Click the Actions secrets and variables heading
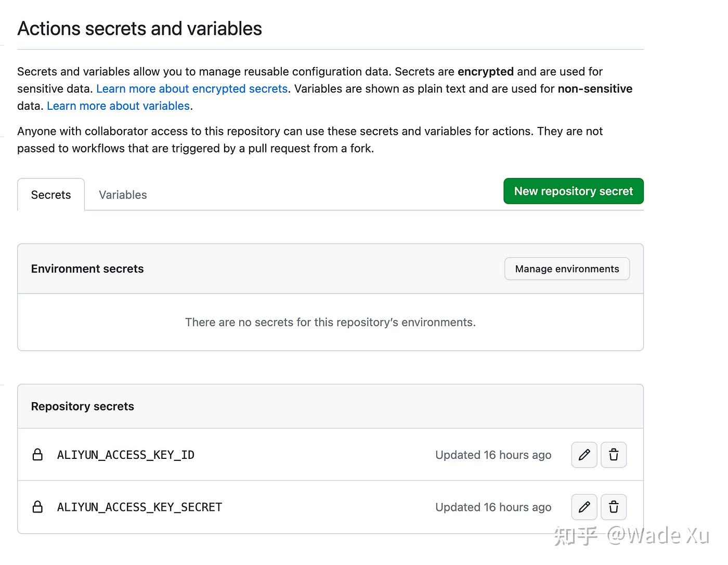 click(x=139, y=29)
